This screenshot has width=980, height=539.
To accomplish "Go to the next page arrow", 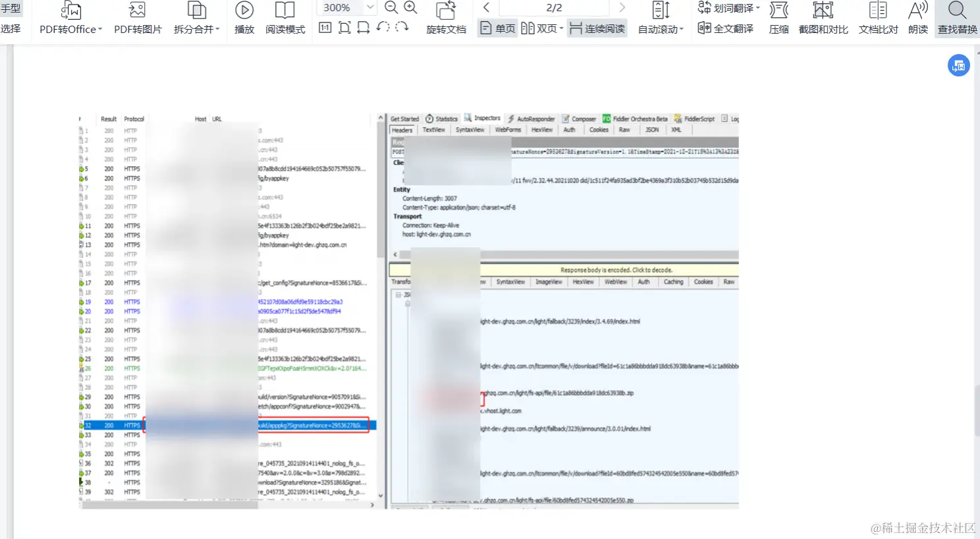I will (622, 8).
